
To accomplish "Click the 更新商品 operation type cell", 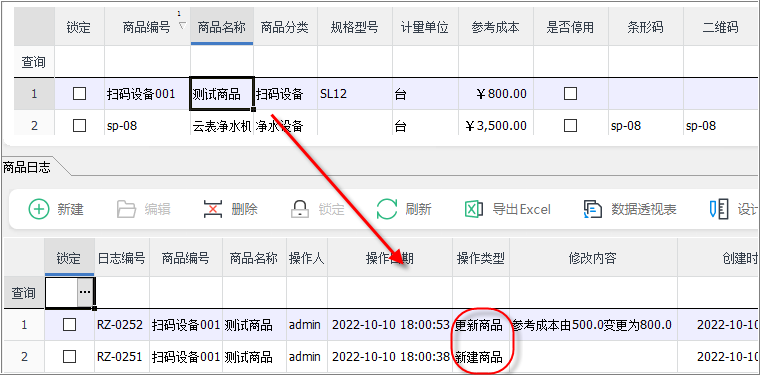I will 481,325.
